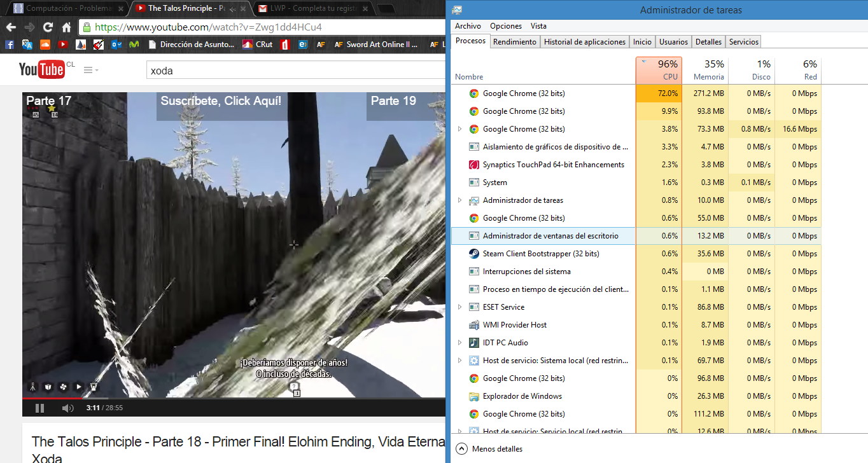The width and height of the screenshot is (868, 463).
Task: Expand the ESET Service process row
Action: coord(459,307)
